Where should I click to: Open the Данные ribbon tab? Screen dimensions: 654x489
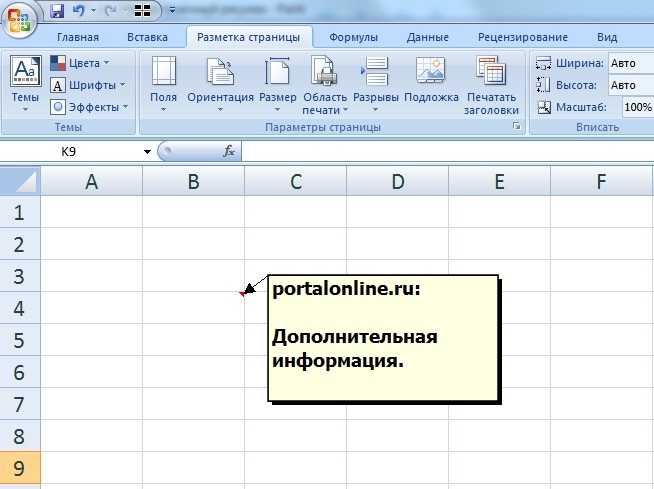pyautogui.click(x=428, y=37)
